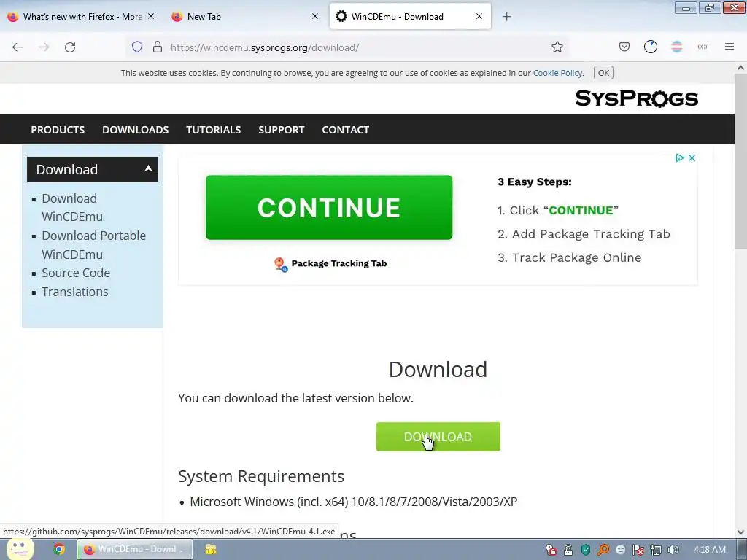The image size is (747, 560).
Task: Click the System Requirements heading
Action: [x=261, y=476]
